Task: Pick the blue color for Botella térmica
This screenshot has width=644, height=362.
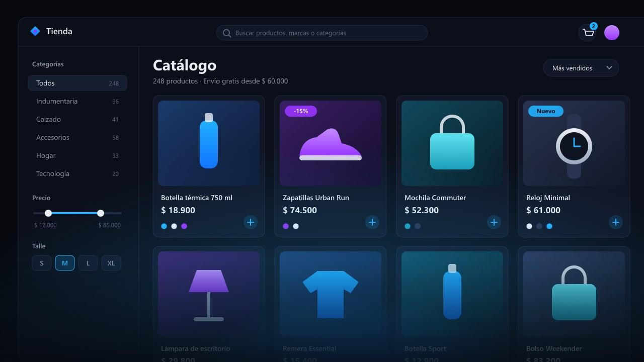Action: (x=164, y=226)
